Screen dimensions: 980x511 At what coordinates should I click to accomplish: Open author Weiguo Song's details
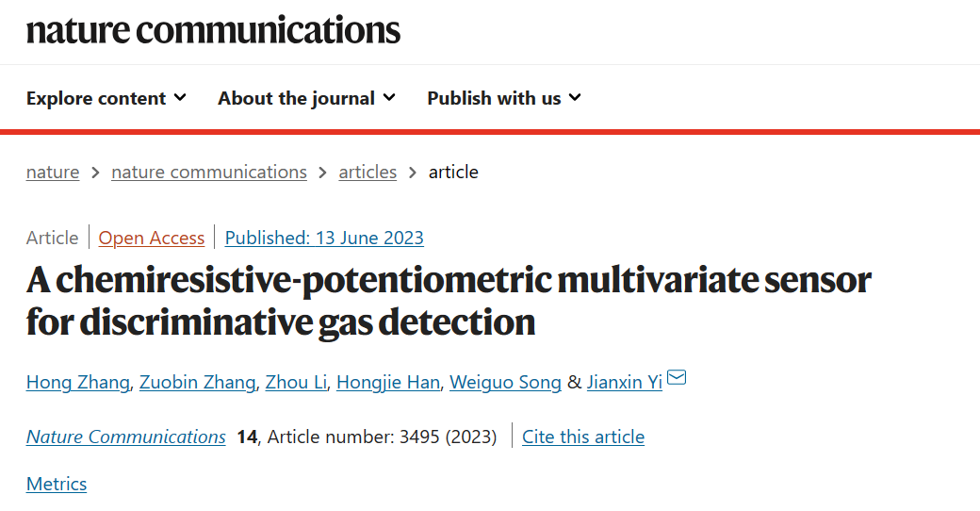click(506, 382)
